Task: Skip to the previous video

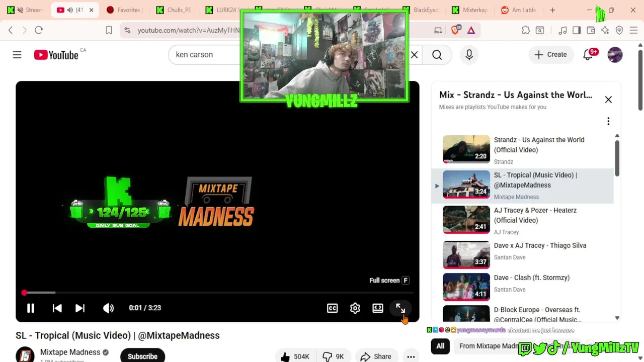Action: coord(57,308)
